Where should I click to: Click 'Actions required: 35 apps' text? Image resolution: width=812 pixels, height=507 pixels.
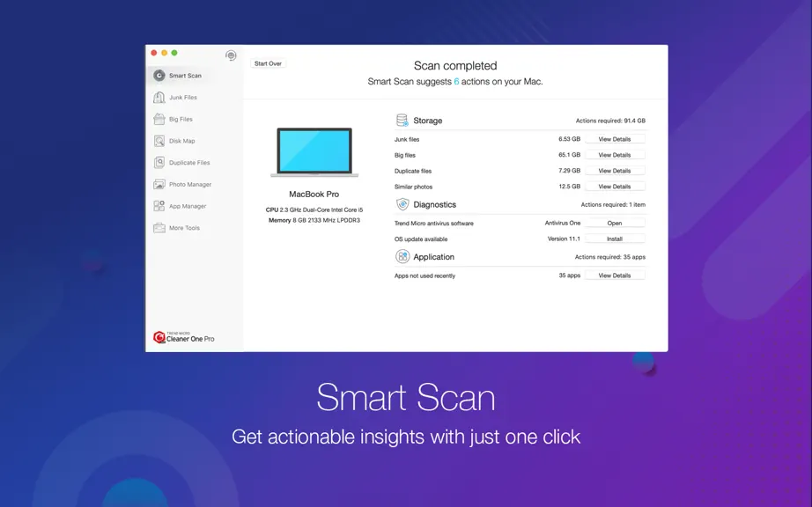click(610, 257)
